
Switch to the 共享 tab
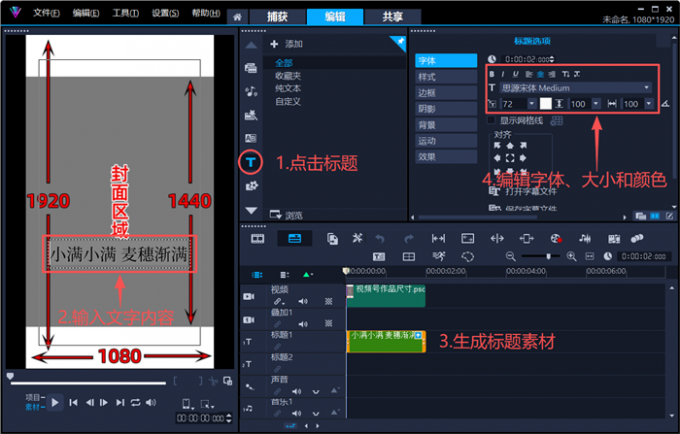pyautogui.click(x=393, y=16)
